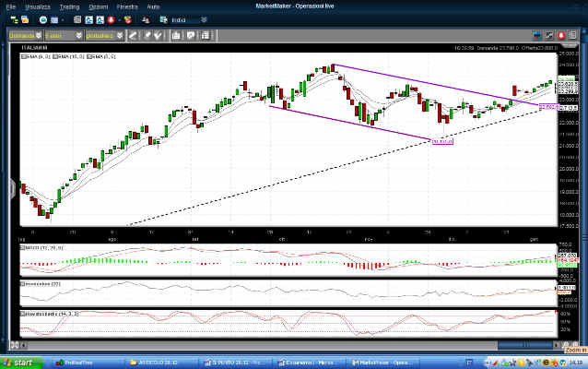Click the Zoom in control at bottom right
588x369 pixels.
coord(574,351)
